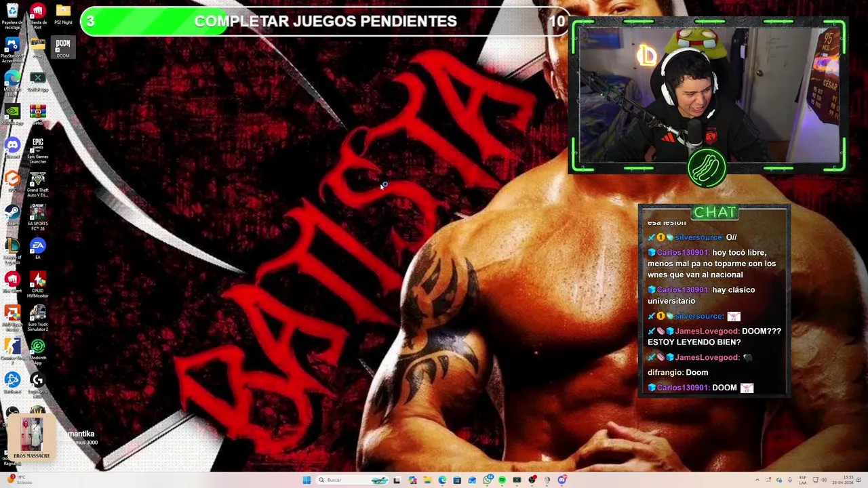Open the Papelera de reciclaje desktop icon
This screenshot has width=868, height=488.
(12, 16)
